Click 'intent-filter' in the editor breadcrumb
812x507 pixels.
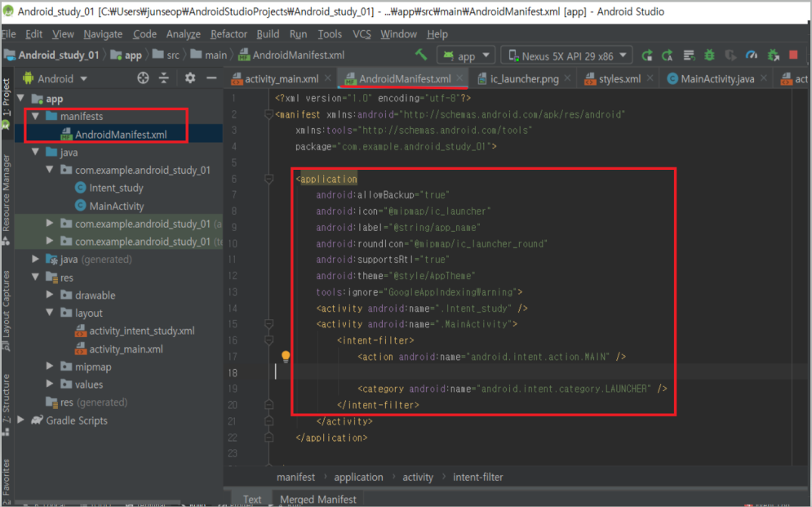click(x=478, y=477)
